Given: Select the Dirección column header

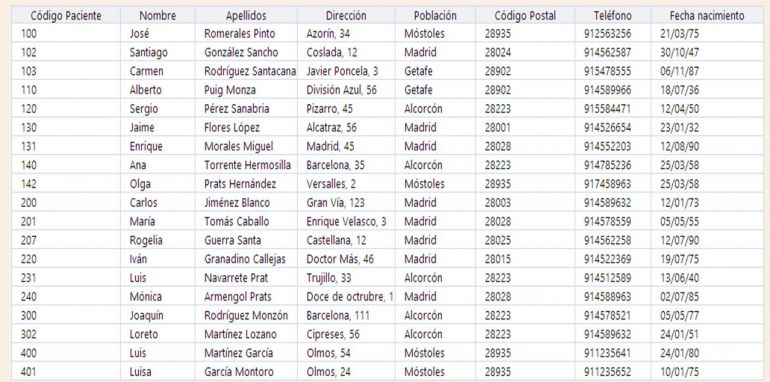Looking at the screenshot, I should click(x=346, y=16).
